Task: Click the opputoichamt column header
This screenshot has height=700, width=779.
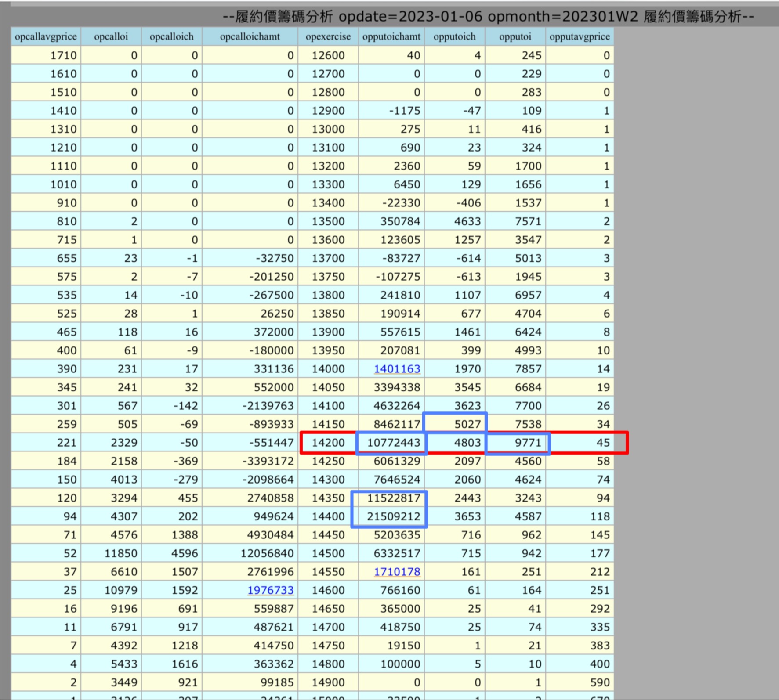Action: pyautogui.click(x=391, y=36)
